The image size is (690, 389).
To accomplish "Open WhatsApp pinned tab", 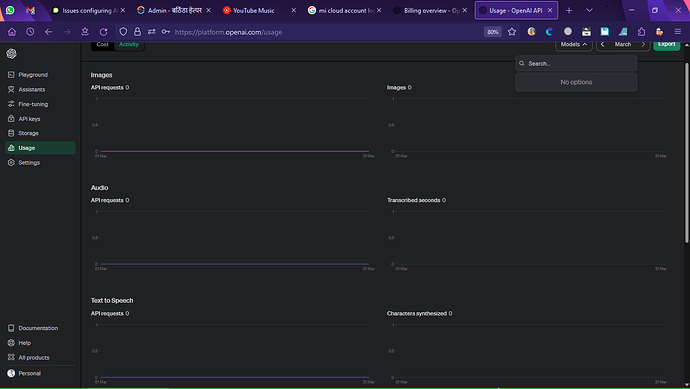I will [x=10, y=10].
